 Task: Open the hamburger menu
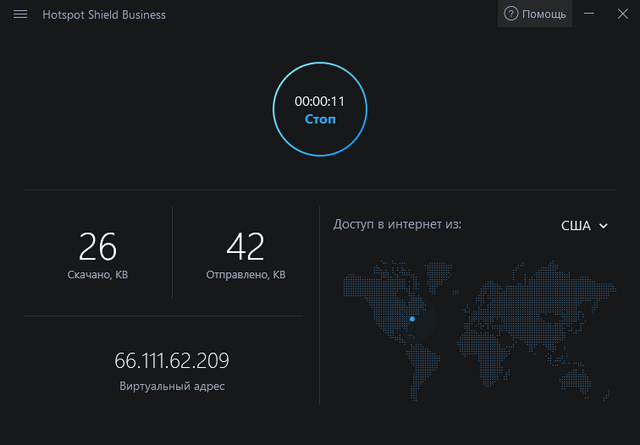[20, 15]
